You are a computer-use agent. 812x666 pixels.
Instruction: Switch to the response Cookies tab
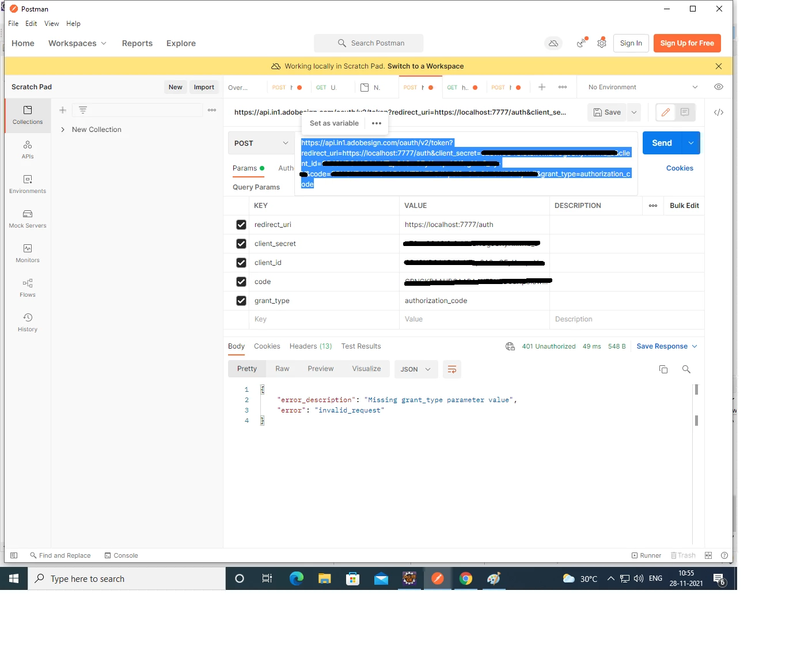pyautogui.click(x=267, y=346)
